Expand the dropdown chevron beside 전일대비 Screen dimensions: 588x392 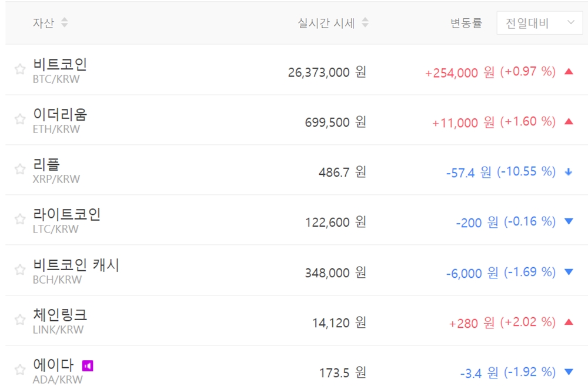pyautogui.click(x=570, y=23)
